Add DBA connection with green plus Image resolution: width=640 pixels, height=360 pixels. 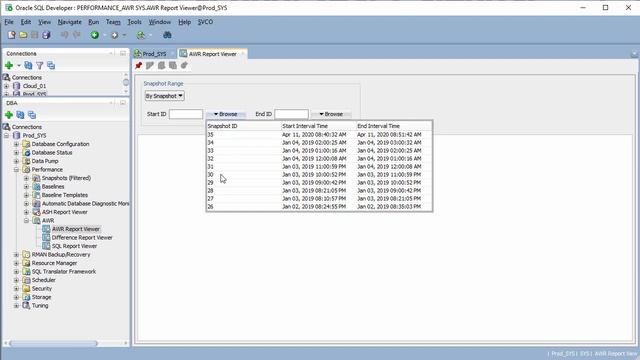pos(9,115)
